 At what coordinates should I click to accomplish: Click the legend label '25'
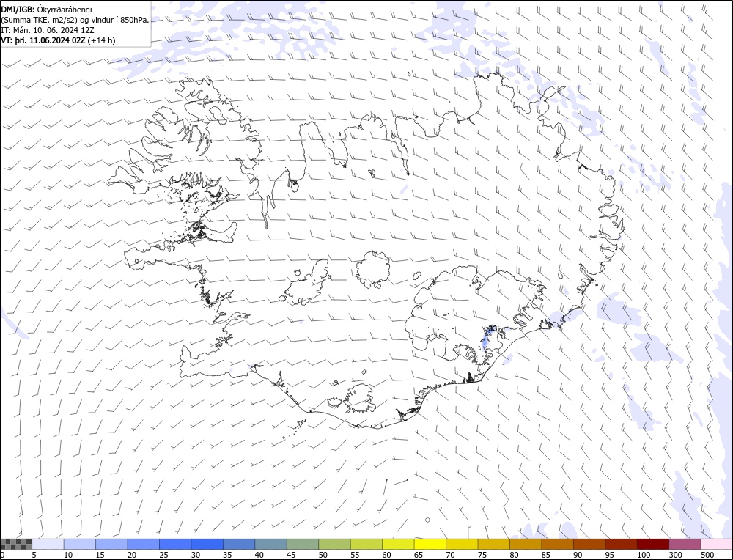click(163, 555)
